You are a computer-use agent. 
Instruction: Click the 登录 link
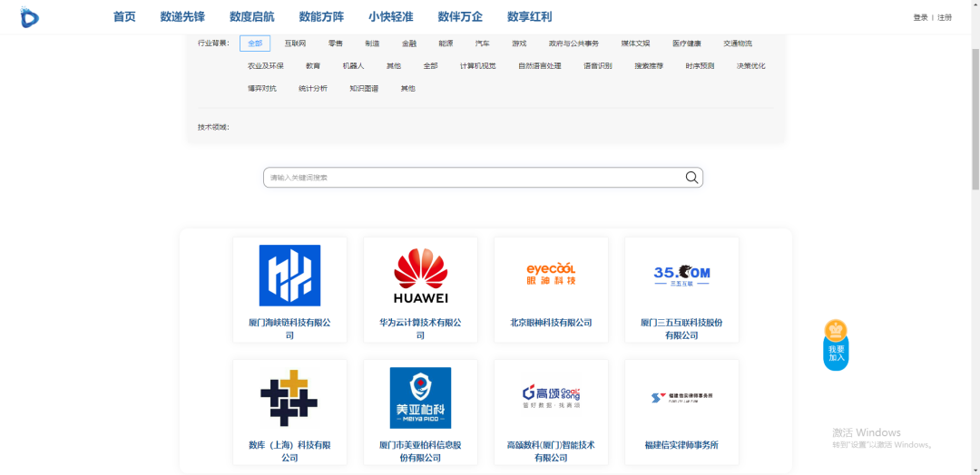click(x=921, y=17)
